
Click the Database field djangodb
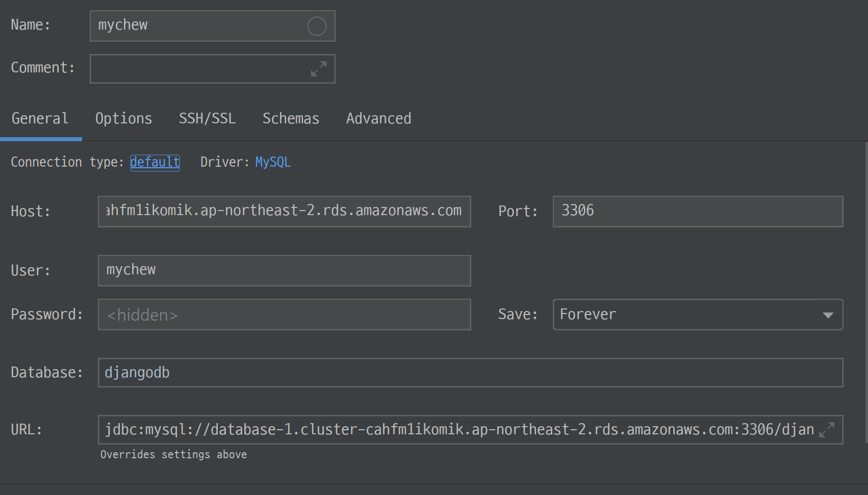470,373
